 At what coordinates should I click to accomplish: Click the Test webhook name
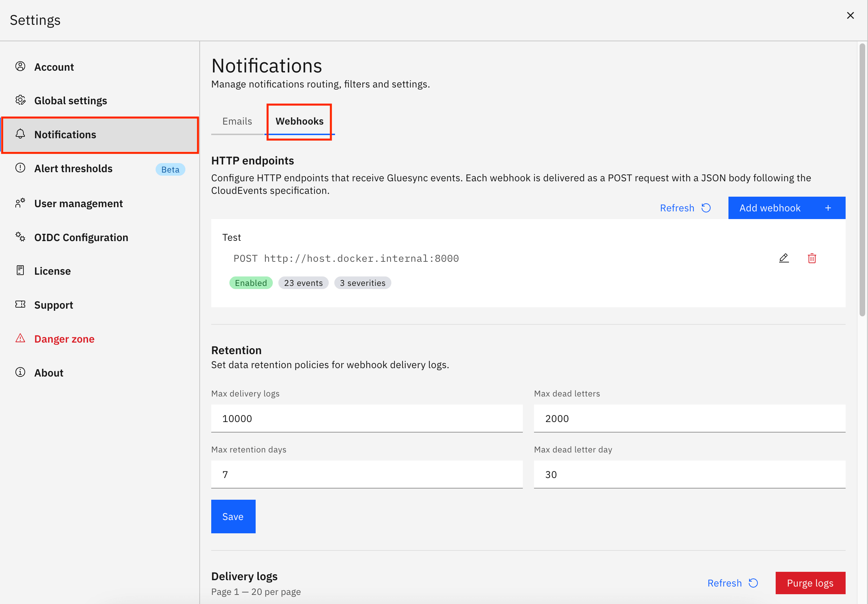coord(232,238)
